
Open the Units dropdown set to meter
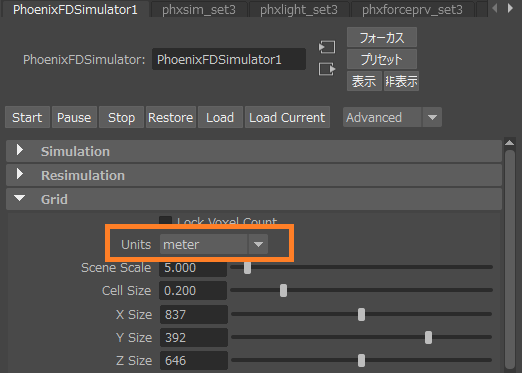[214, 244]
